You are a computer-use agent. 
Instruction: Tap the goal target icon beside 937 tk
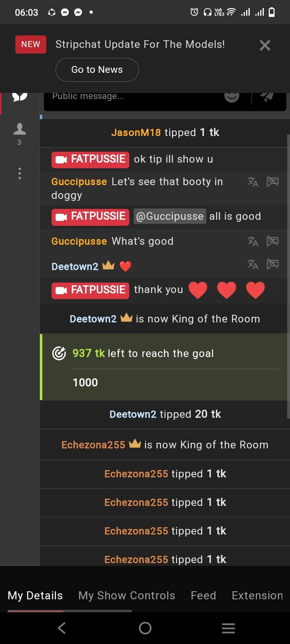[59, 353]
